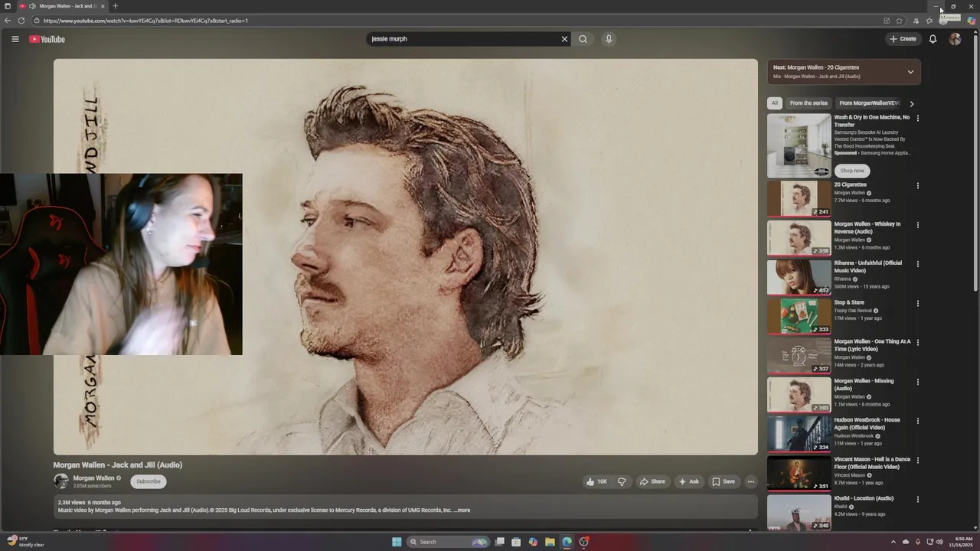
Task: Open the Khalid - Location (Audio) title
Action: tap(864, 499)
